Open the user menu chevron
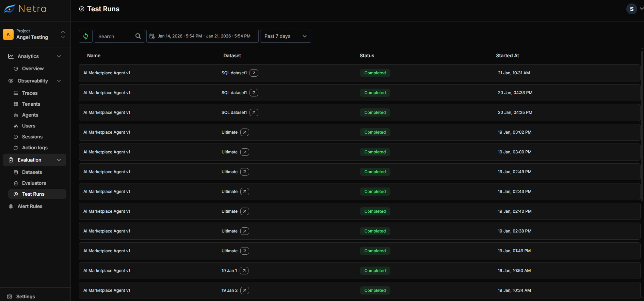 tap(641, 9)
